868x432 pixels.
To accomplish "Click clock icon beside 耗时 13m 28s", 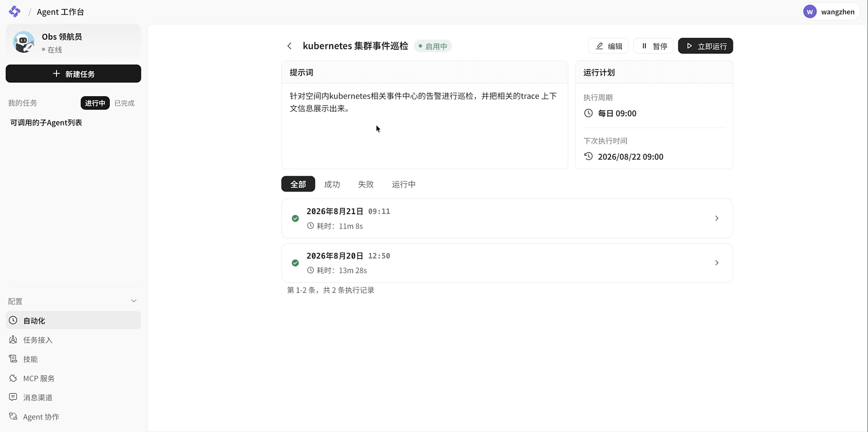I will point(310,270).
